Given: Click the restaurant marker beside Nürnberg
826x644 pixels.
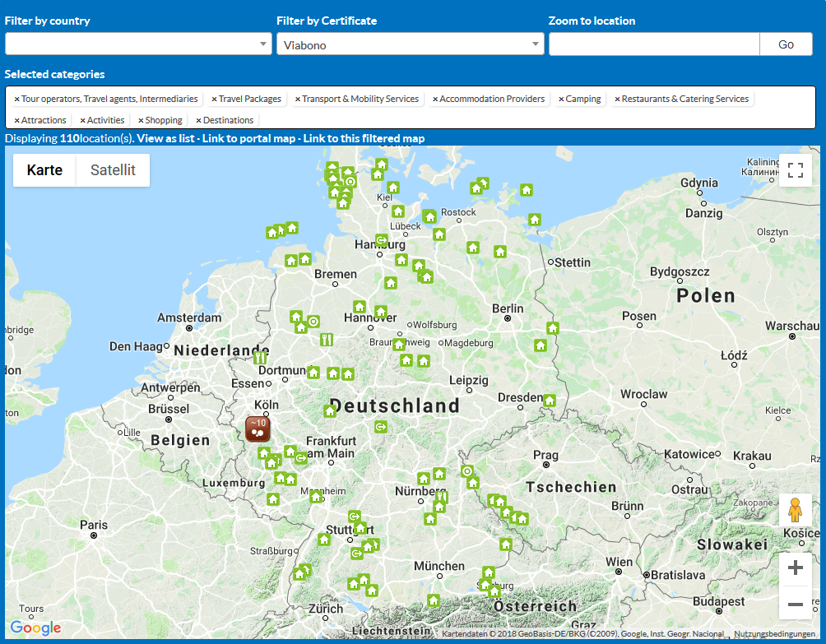Looking at the screenshot, I should tap(442, 496).
